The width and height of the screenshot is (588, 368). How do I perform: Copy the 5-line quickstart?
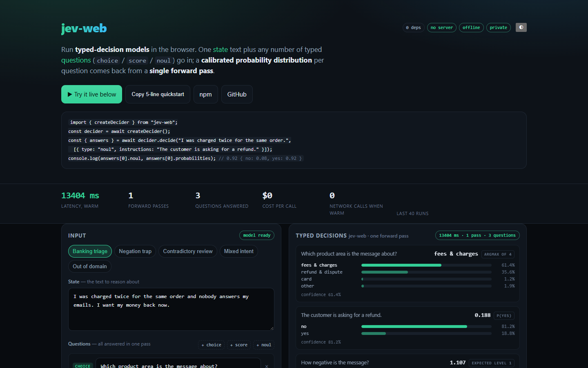coord(158,94)
